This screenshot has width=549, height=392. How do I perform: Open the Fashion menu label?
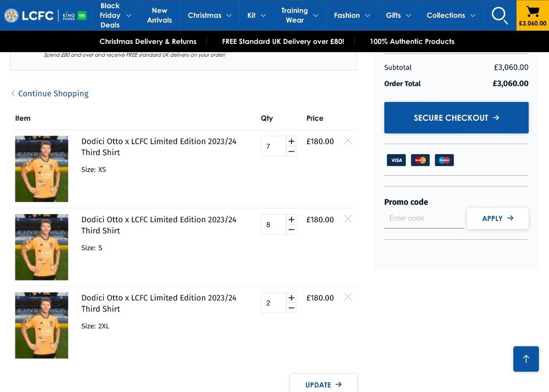pyautogui.click(x=346, y=15)
